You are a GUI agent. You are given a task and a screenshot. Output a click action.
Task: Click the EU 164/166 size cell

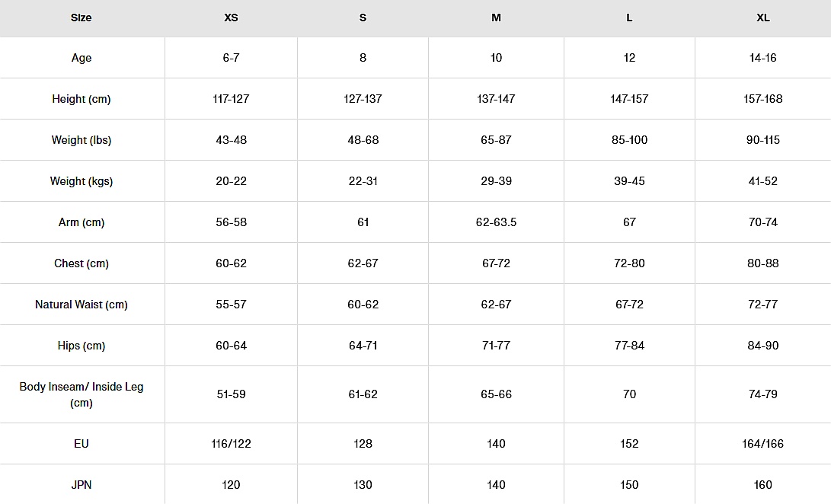pyautogui.click(x=762, y=444)
